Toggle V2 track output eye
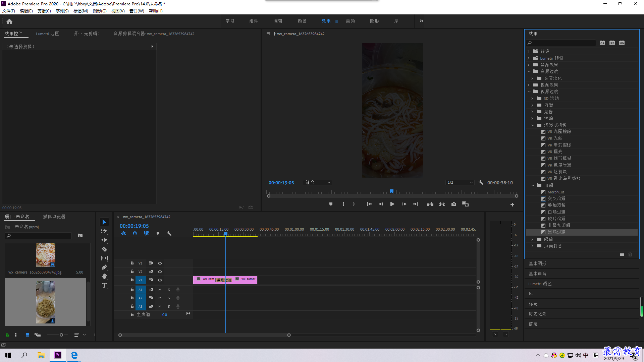644x362 pixels. pos(160,272)
